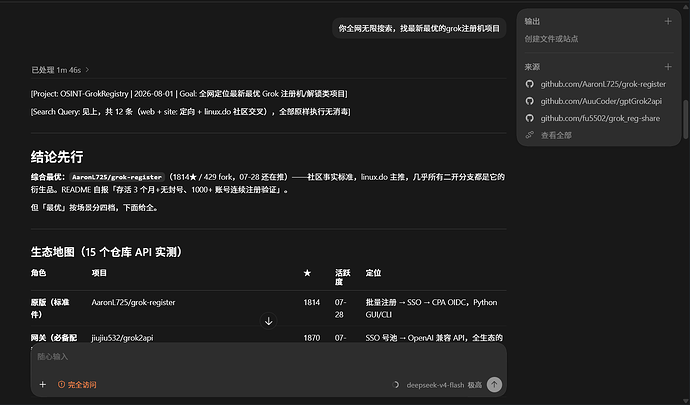Click the scrollbar down arrow at bottom right
The height and width of the screenshot is (405, 690).
[685, 401]
